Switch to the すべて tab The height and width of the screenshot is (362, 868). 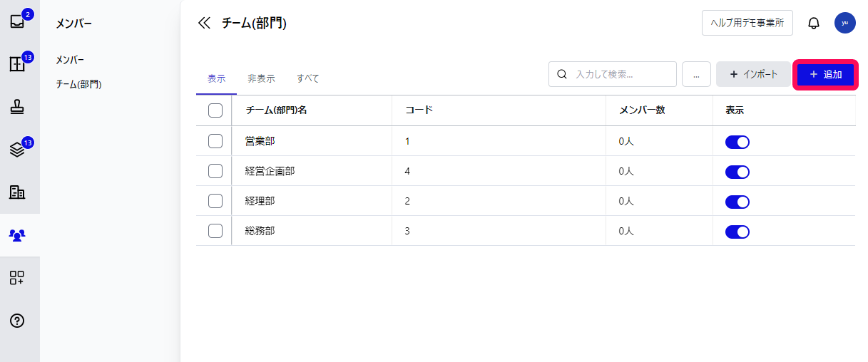[x=308, y=78]
